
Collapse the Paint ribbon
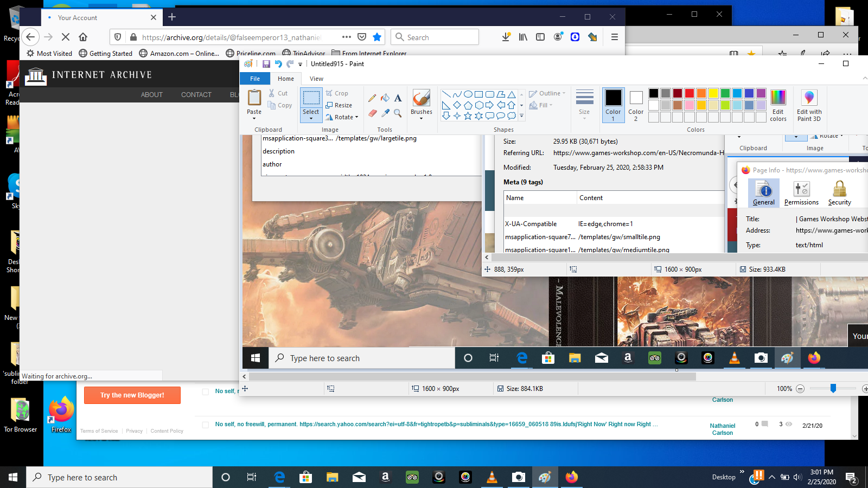[x=864, y=79]
